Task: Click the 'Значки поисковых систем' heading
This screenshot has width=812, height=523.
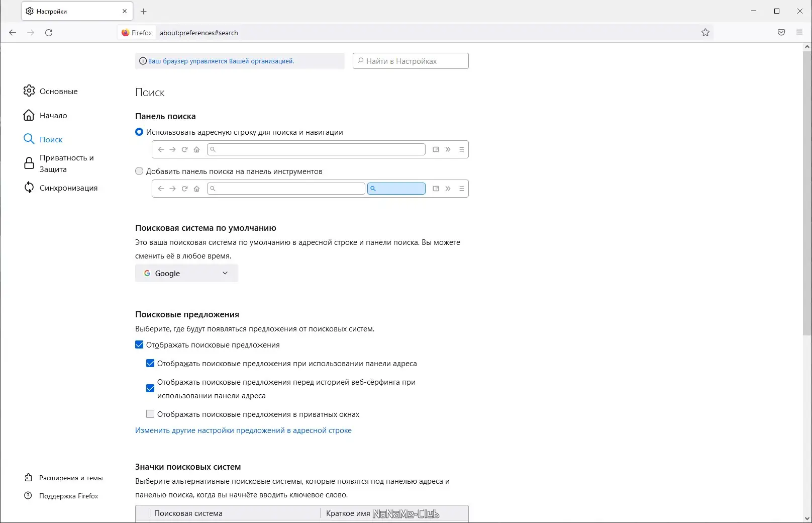Action: pyautogui.click(x=188, y=467)
